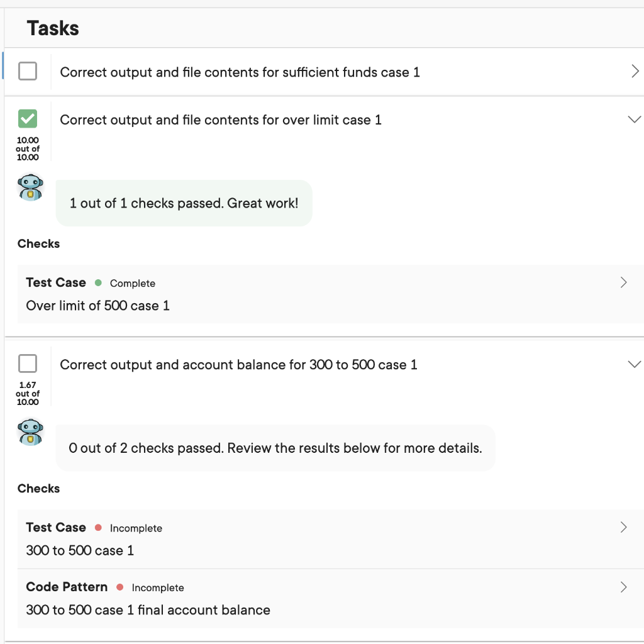Open the Over limit of 500 case 1 check
644x644 pixels.
pos(330,294)
